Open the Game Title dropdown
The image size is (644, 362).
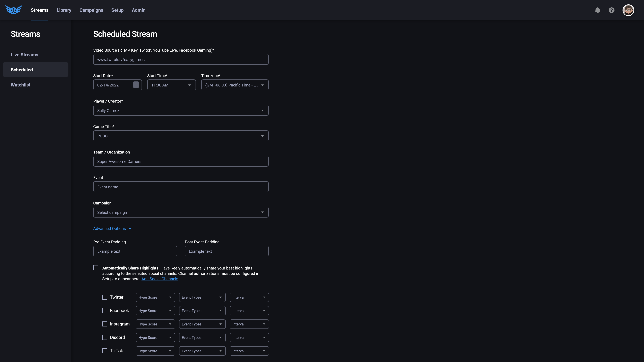181,136
